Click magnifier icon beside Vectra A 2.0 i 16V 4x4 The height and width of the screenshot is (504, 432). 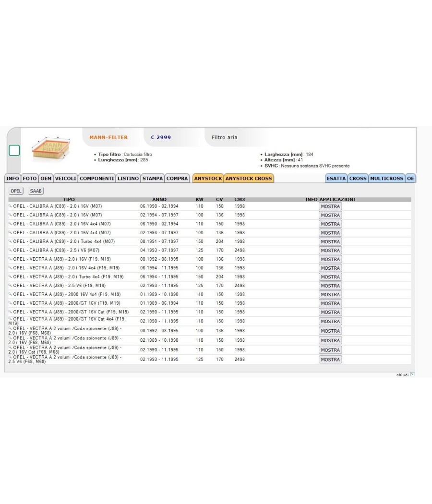pos(10,267)
